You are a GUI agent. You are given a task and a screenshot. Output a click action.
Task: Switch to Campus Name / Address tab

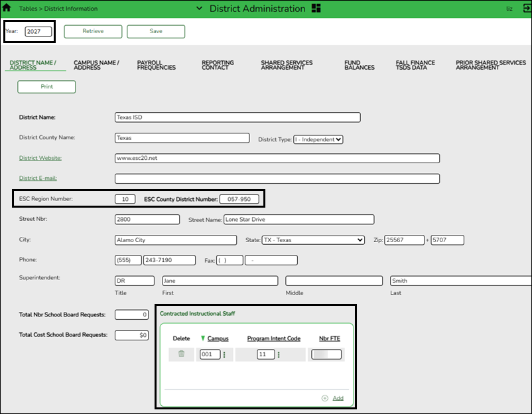pos(96,65)
